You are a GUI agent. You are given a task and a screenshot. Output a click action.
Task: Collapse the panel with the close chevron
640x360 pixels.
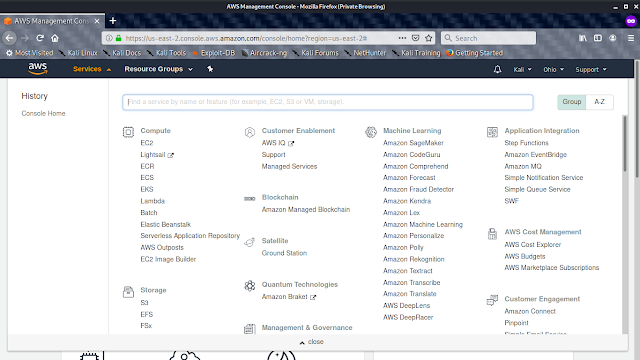tap(311, 342)
